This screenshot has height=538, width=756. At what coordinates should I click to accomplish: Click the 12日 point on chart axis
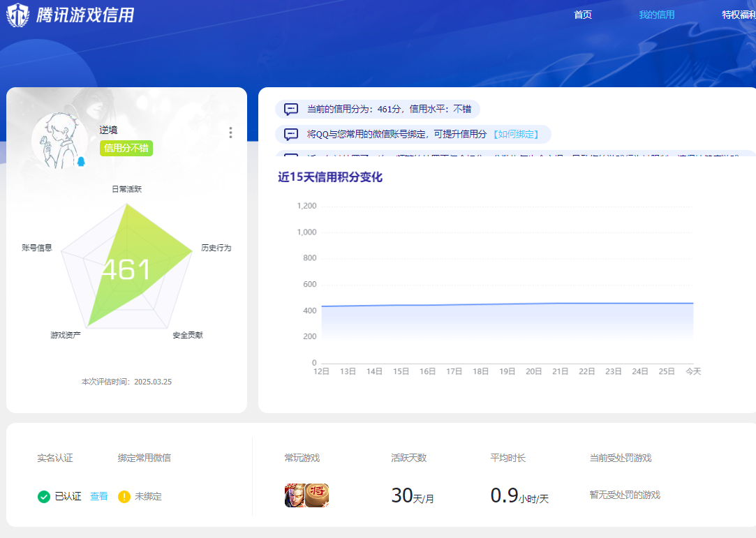pos(321,371)
